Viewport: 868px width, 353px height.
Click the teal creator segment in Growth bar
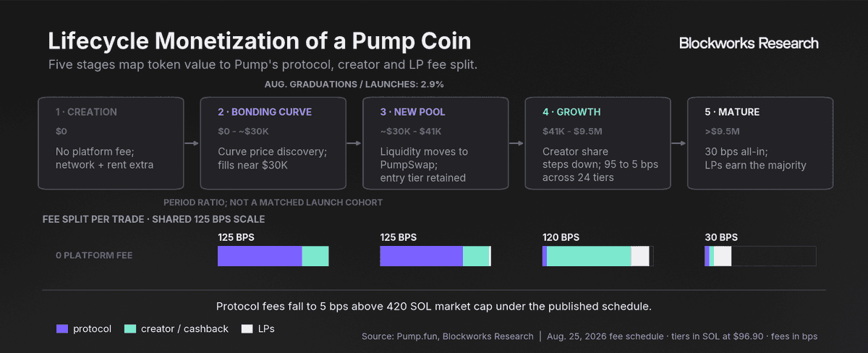point(589,256)
